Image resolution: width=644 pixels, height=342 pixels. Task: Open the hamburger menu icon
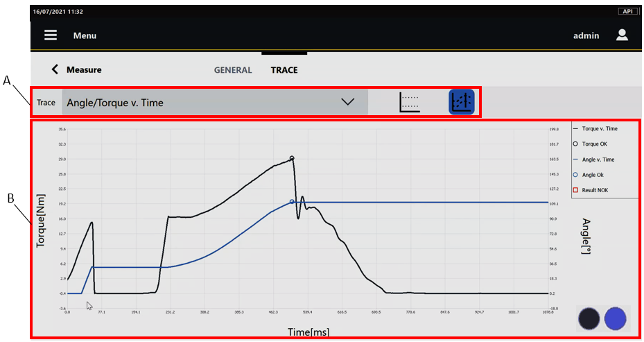tap(51, 35)
